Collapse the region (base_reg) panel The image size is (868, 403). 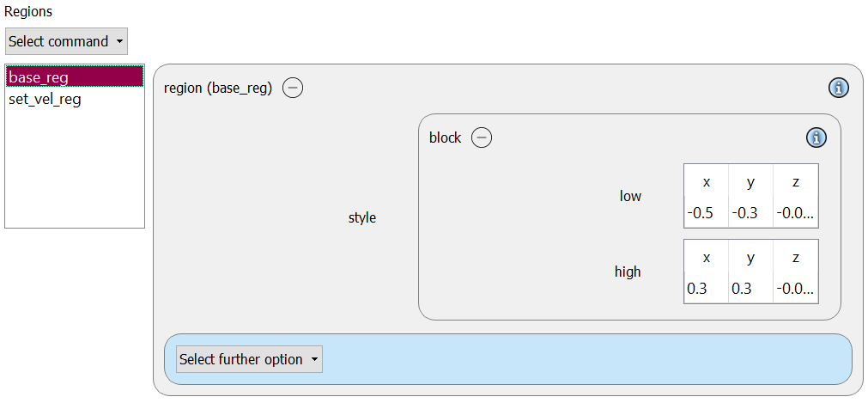293,88
